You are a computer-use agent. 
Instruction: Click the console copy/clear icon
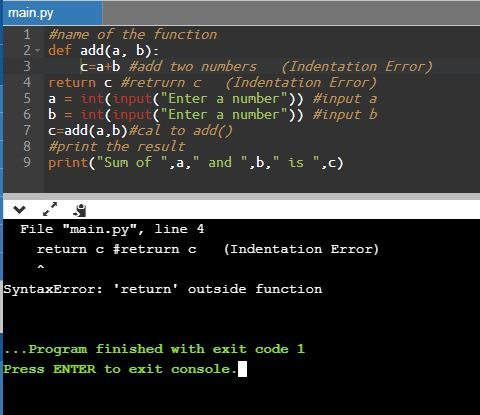click(80, 210)
